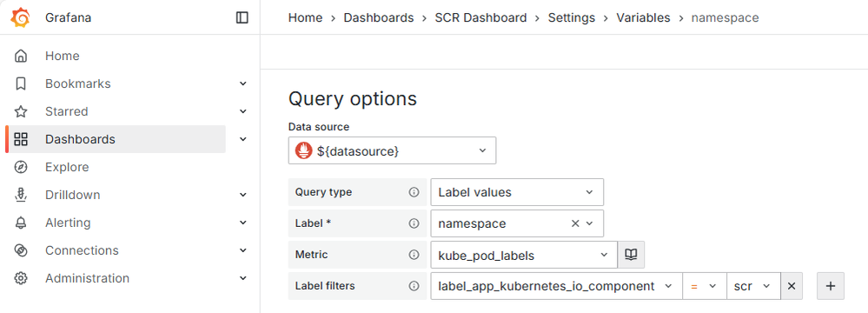Click info icon next to Label
Image resolution: width=868 pixels, height=313 pixels.
click(414, 223)
